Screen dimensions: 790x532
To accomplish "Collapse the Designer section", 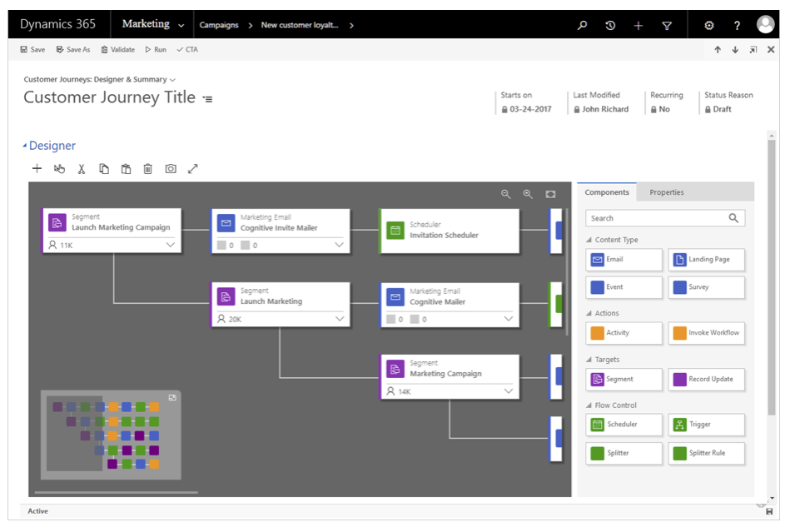I will (x=25, y=146).
